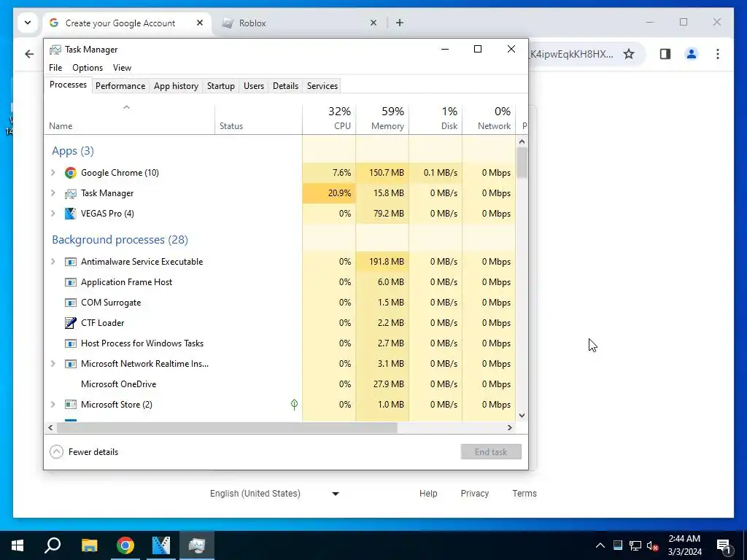This screenshot has width=747, height=560.
Task: Open File Explorer from the taskbar
Action: pyautogui.click(x=89, y=545)
